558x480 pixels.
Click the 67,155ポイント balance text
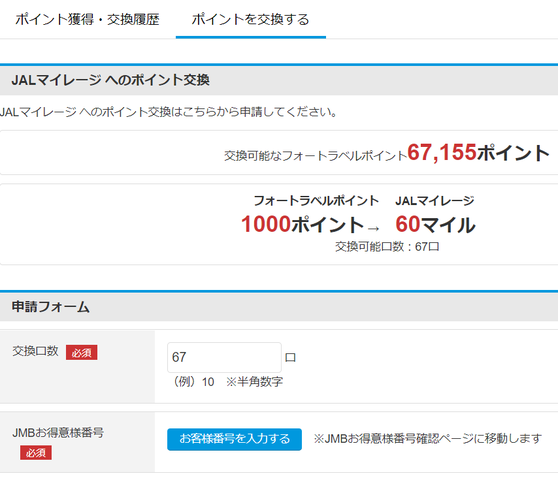coord(478,153)
